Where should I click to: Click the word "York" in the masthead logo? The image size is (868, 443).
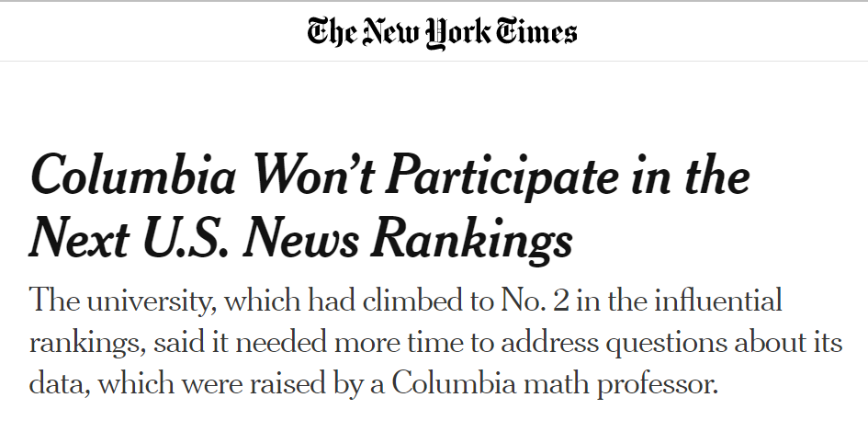coord(458,33)
